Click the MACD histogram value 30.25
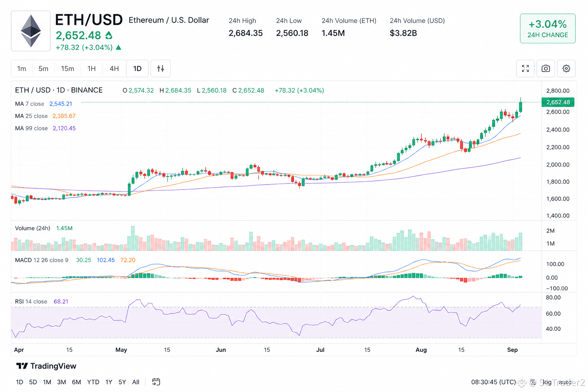 pos(83,260)
